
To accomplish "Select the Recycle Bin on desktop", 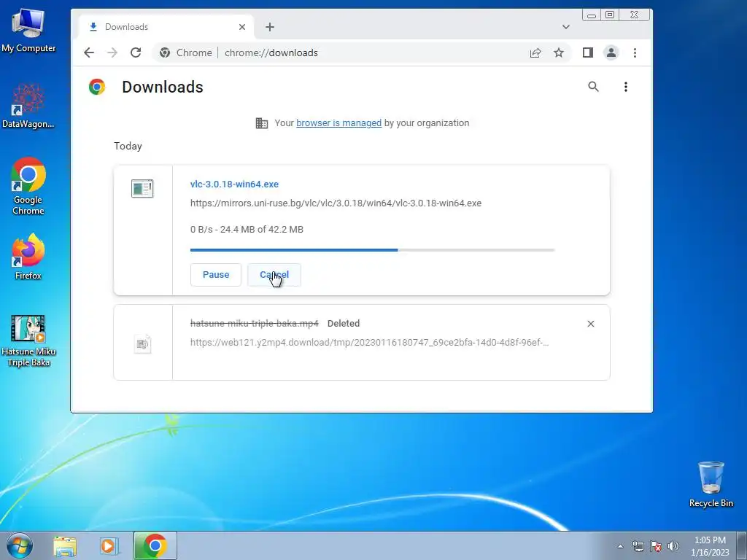I will pyautogui.click(x=711, y=484).
